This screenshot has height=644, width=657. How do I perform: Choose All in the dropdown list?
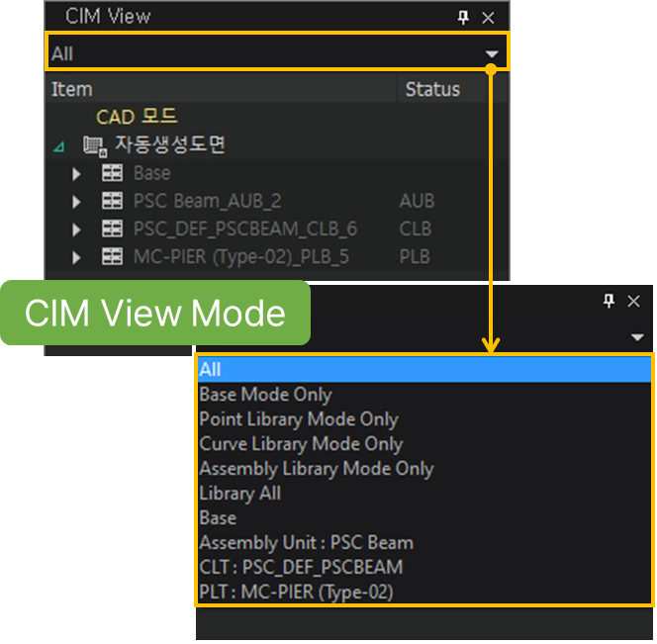click(x=424, y=370)
